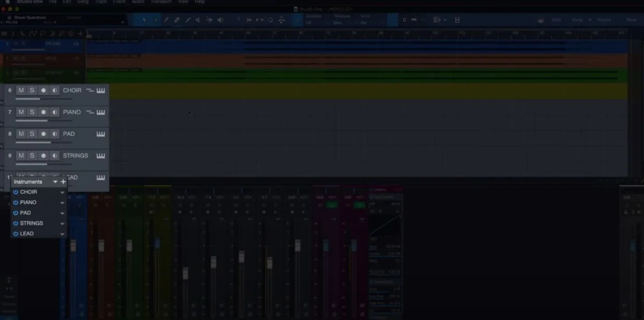Open the CHOIR track instrument keyboard icon
This screenshot has width=644, height=320.
coord(100,90)
